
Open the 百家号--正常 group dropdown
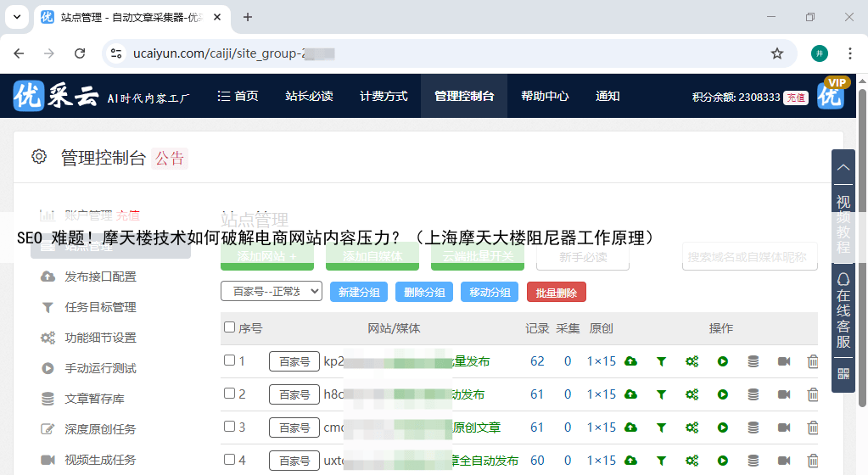(272, 292)
